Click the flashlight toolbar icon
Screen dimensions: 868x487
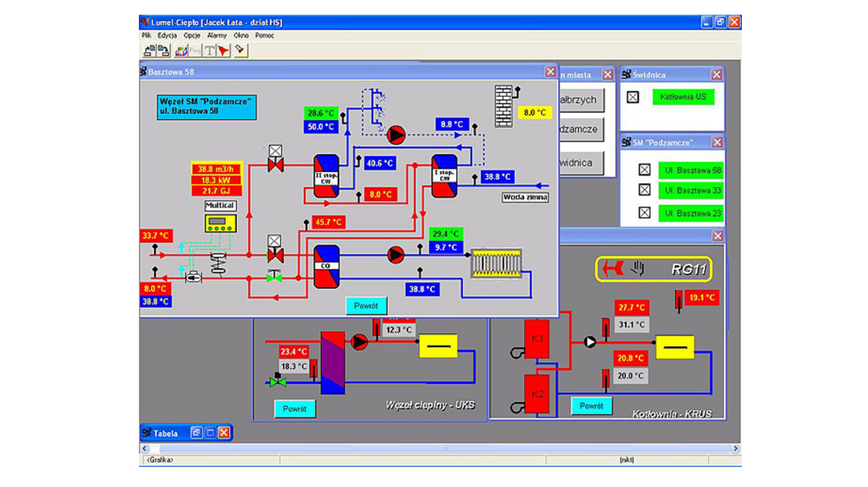[x=240, y=50]
